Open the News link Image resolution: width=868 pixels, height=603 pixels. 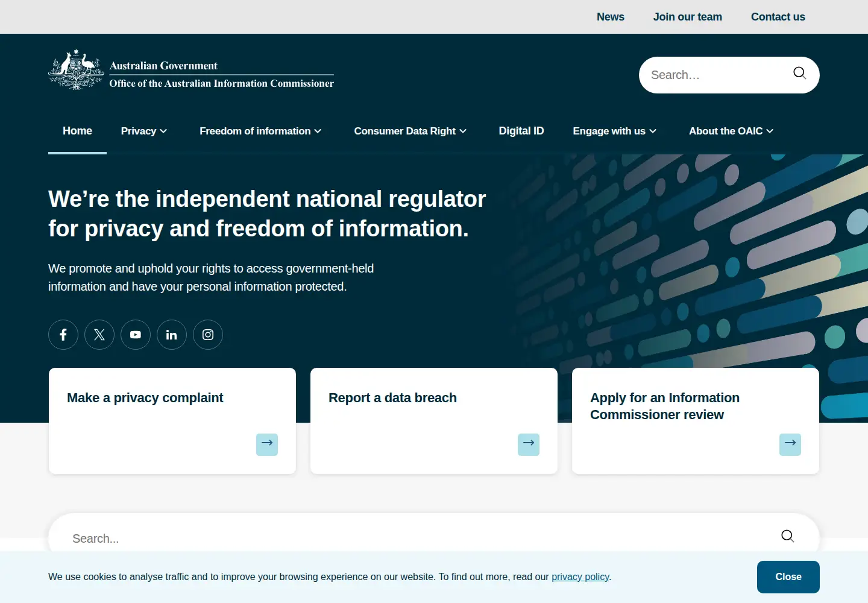pyautogui.click(x=611, y=17)
